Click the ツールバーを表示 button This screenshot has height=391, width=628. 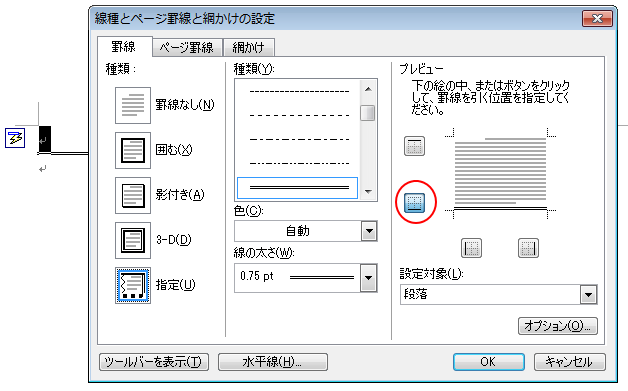[154, 362]
